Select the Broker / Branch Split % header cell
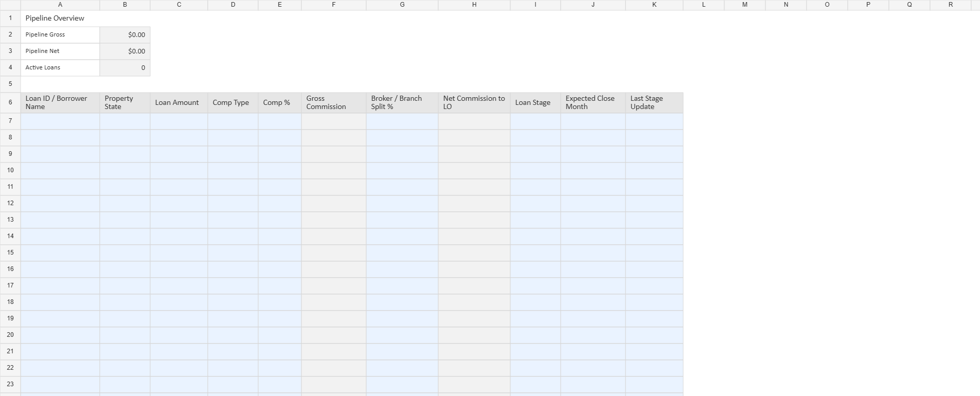Image resolution: width=980 pixels, height=396 pixels. tap(402, 102)
